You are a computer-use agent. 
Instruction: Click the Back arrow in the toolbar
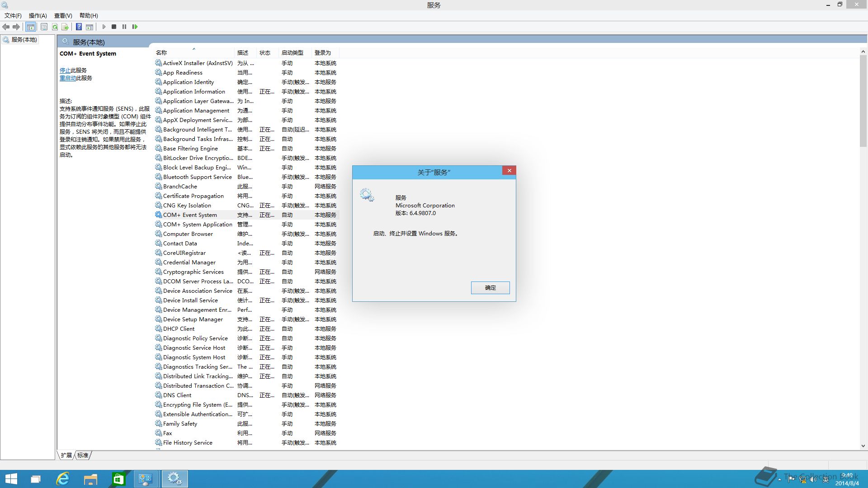click(x=6, y=27)
